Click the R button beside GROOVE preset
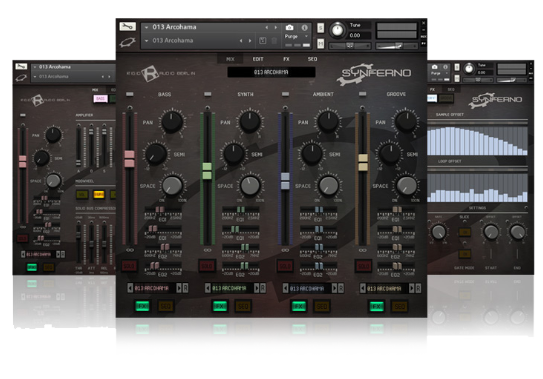This screenshot has width=543, height=379. click(x=418, y=288)
